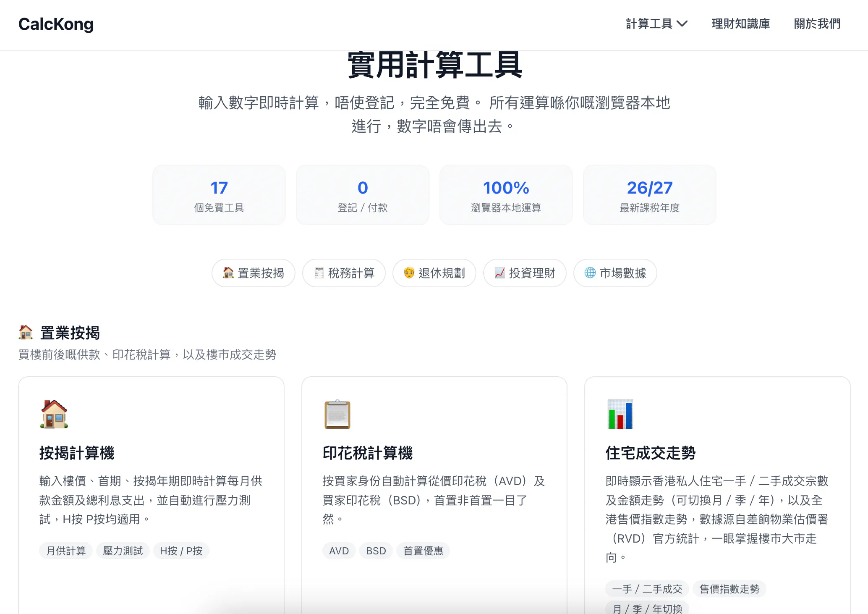
Task: Click the elderly face icon in 退休規劃 pill
Action: (409, 273)
